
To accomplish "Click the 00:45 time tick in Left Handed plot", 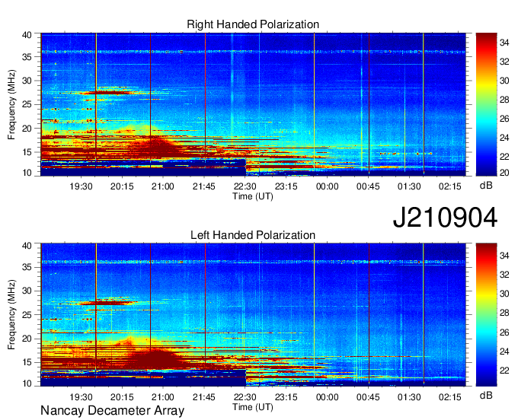I will 368,397.
